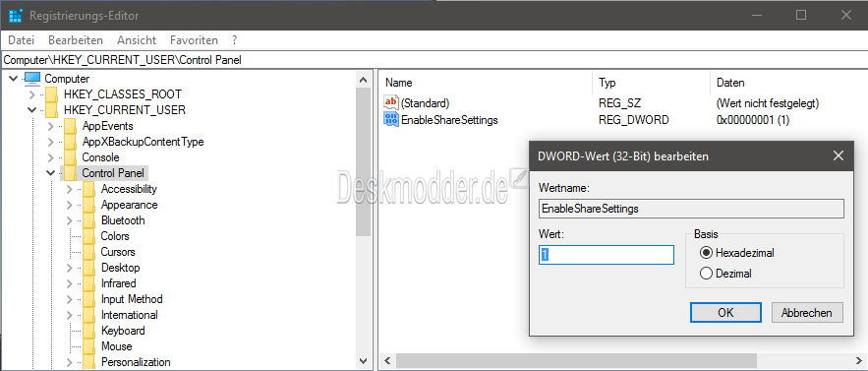Select the Cursors key folder

pos(117,252)
